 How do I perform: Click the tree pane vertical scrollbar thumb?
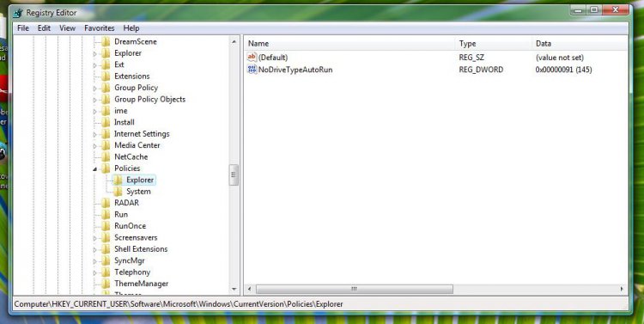234,175
